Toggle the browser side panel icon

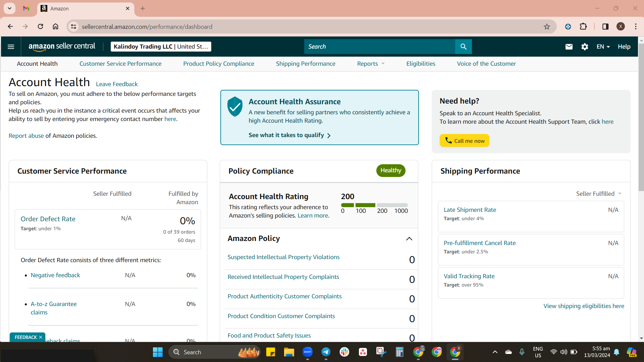point(605,26)
